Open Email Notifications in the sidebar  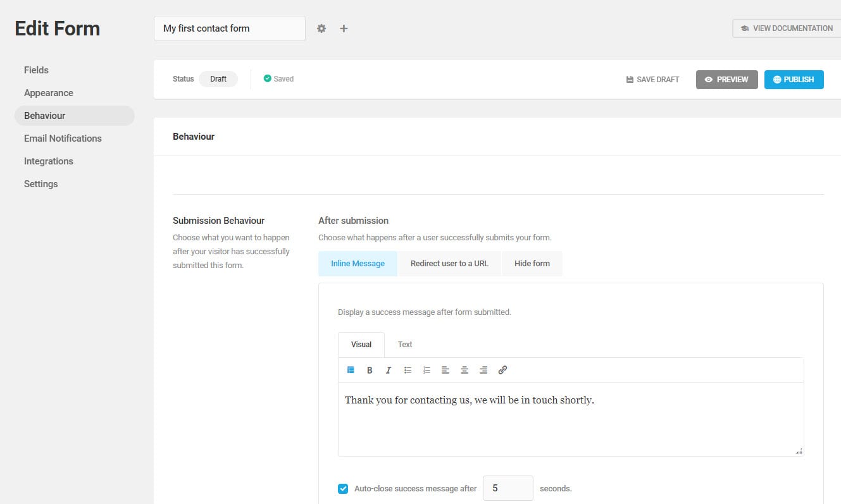(x=63, y=138)
